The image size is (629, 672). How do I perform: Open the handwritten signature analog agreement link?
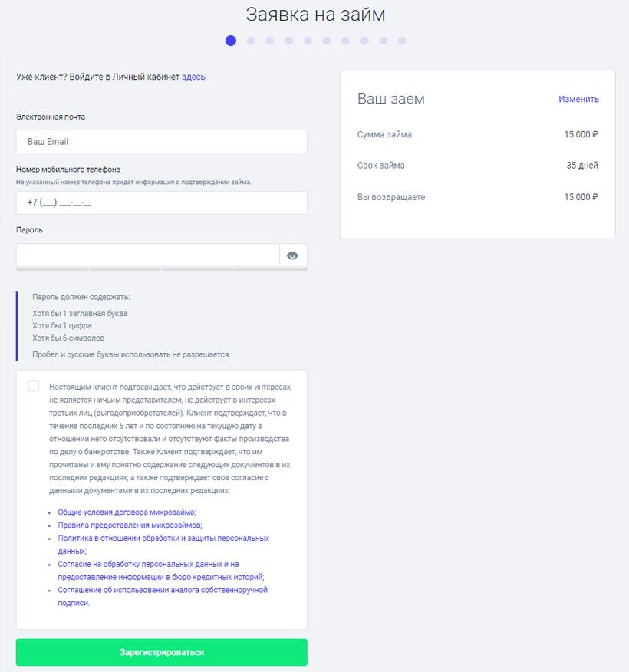tap(163, 590)
